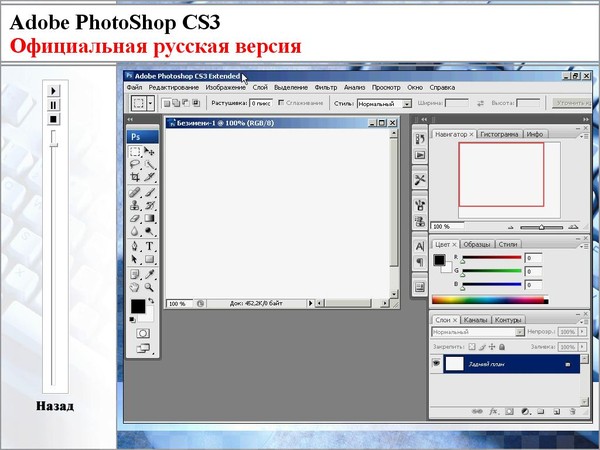This screenshot has width=600, height=450.
Task: Toggle lock image pixels brush icon
Action: pyautogui.click(x=482, y=347)
